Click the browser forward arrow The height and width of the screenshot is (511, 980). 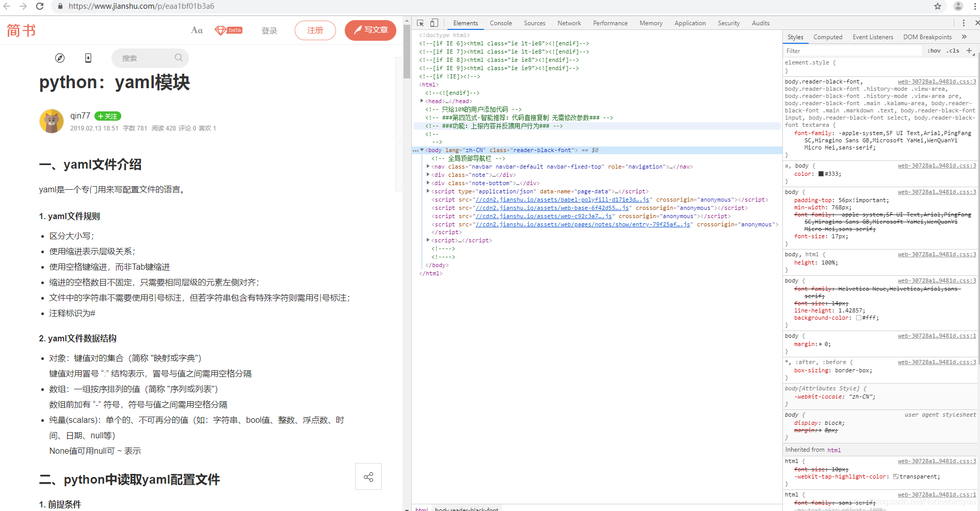(x=23, y=6)
